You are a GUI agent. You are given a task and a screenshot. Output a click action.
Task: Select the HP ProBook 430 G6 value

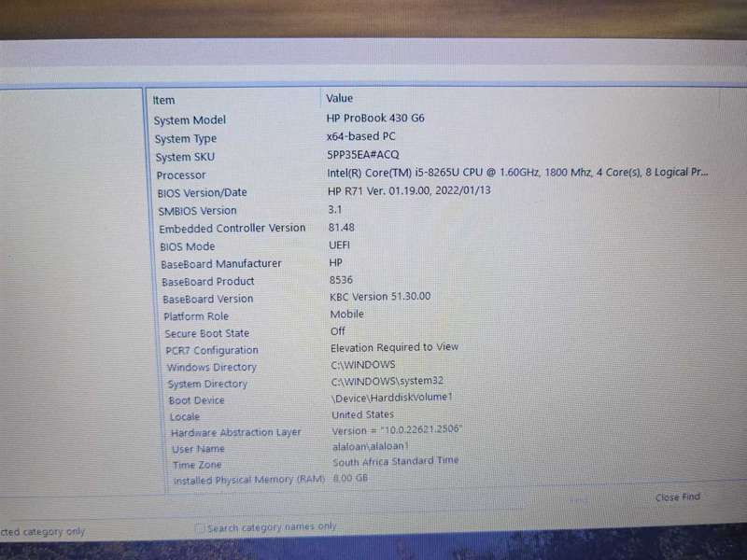pos(375,119)
